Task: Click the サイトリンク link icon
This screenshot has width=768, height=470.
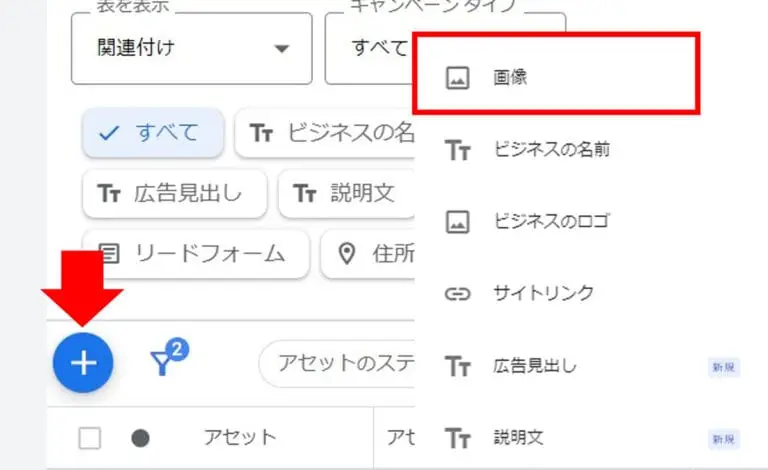Action: click(457, 294)
